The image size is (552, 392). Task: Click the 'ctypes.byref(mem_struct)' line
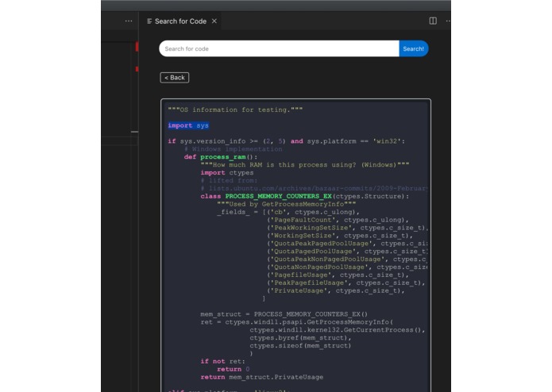[301, 338]
